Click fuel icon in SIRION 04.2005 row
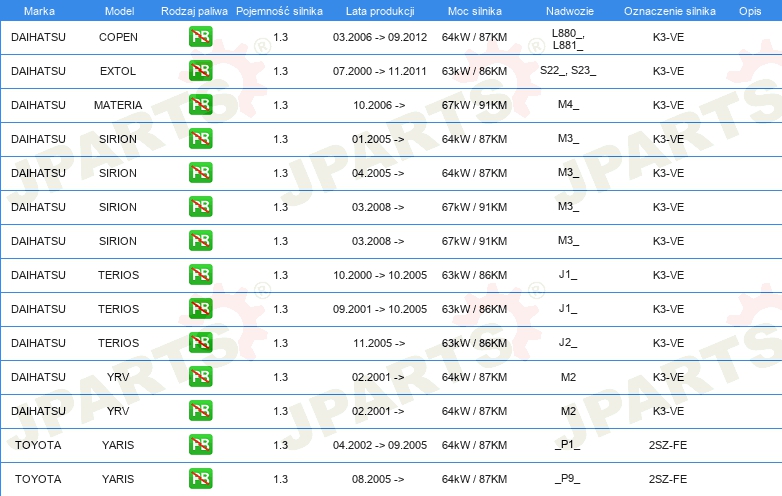Screen dimensions: 782x496 point(200,172)
